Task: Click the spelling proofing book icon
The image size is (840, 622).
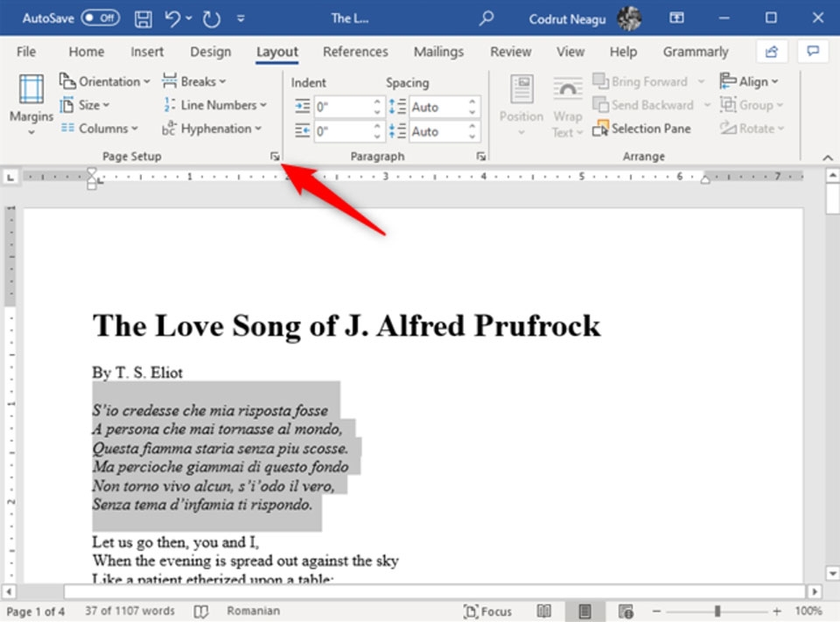Action: pos(201,612)
